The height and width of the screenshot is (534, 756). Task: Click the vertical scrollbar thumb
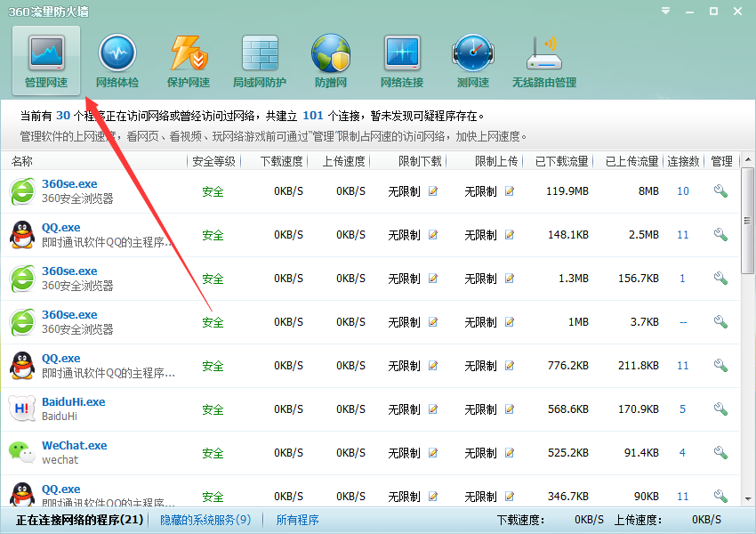[747, 221]
